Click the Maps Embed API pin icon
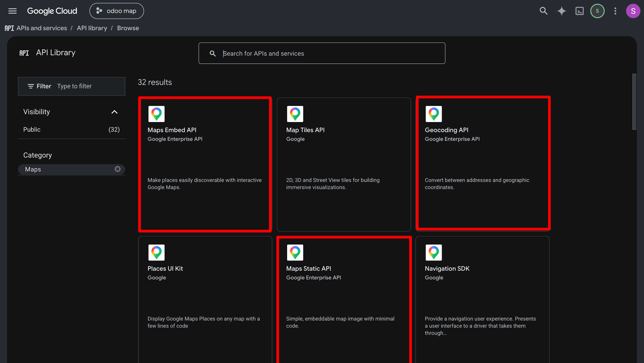This screenshot has height=363, width=644. [156, 114]
